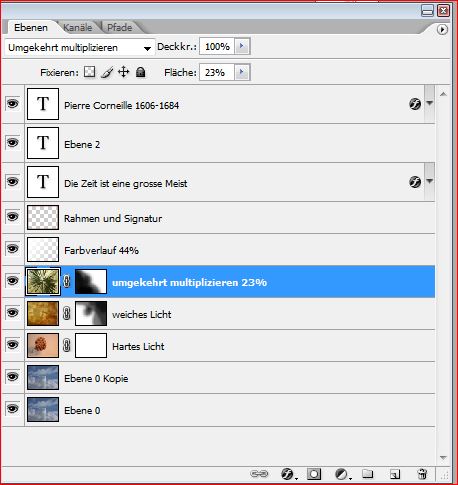Toggle visibility of the Hartes Licht layer
This screenshot has height=485, width=458.
tap(13, 345)
